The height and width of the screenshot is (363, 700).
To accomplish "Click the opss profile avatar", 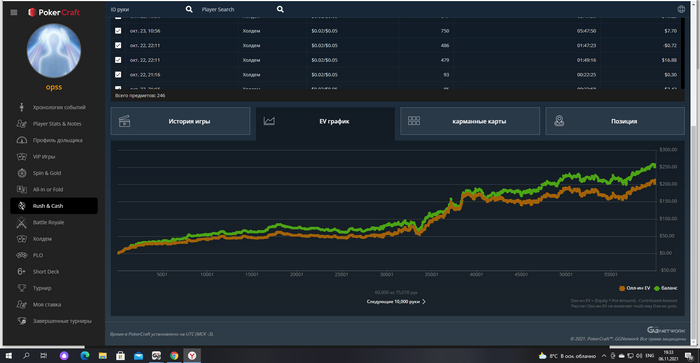I will pyautogui.click(x=54, y=50).
